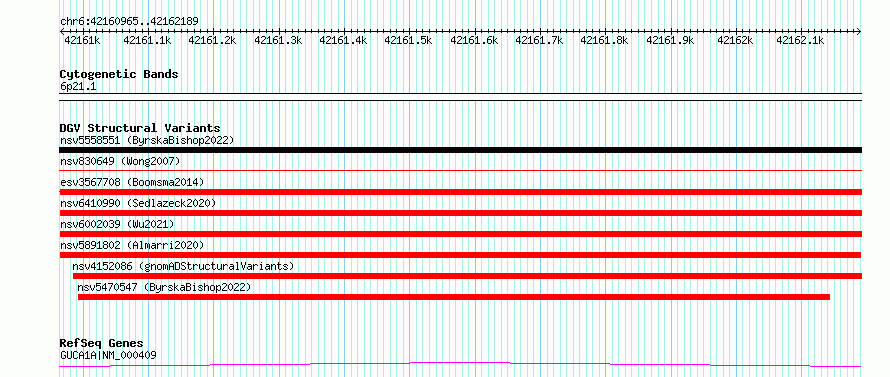Image resolution: width=890 pixels, height=377 pixels.
Task: Click the red esv3567708 variant bar
Action: tap(460, 192)
